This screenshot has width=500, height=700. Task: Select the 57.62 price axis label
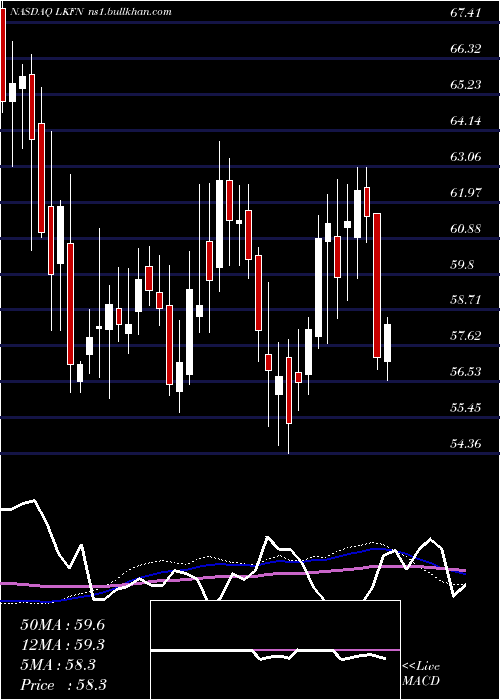point(465,336)
